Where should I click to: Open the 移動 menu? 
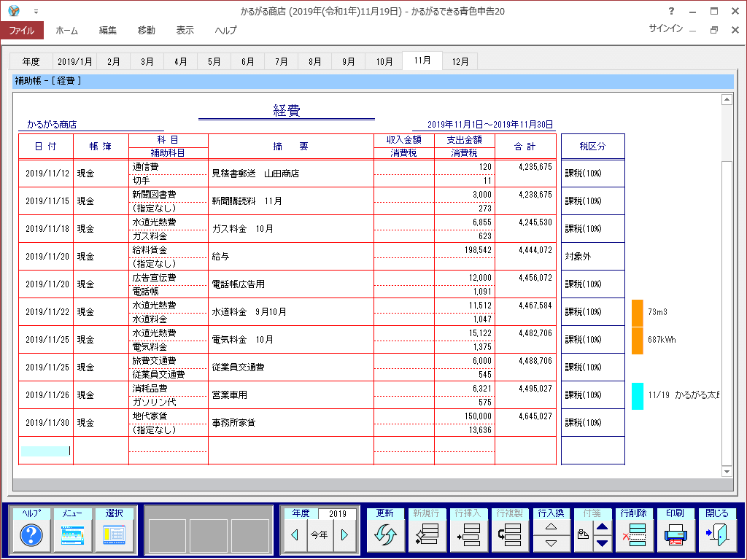click(146, 30)
